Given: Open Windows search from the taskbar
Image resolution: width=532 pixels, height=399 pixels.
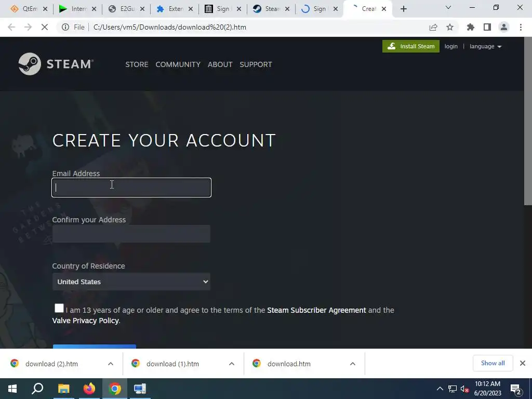Looking at the screenshot, I should coord(37,389).
